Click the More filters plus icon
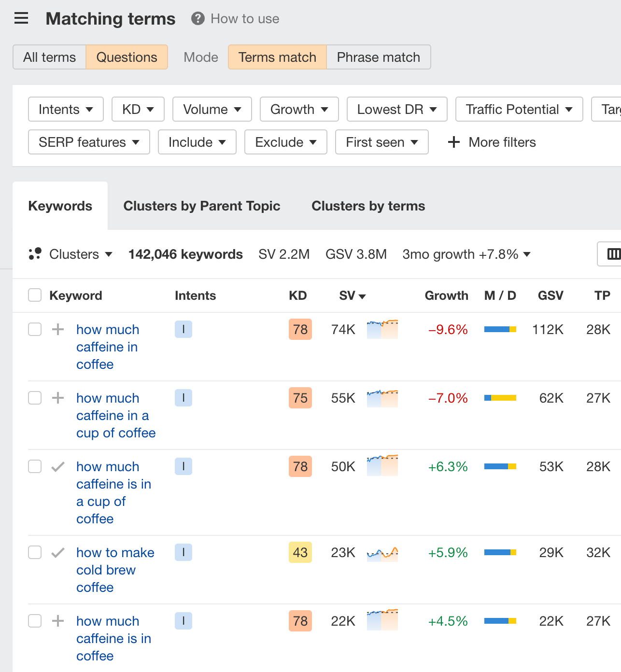This screenshot has width=621, height=672. 453,142
